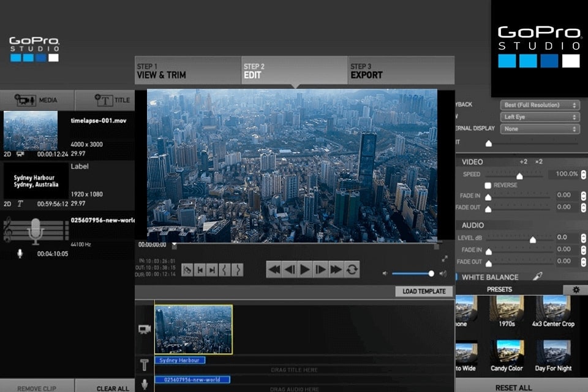Jump to next edit point button
Viewport: 588px width, 392px height.
tap(212, 269)
